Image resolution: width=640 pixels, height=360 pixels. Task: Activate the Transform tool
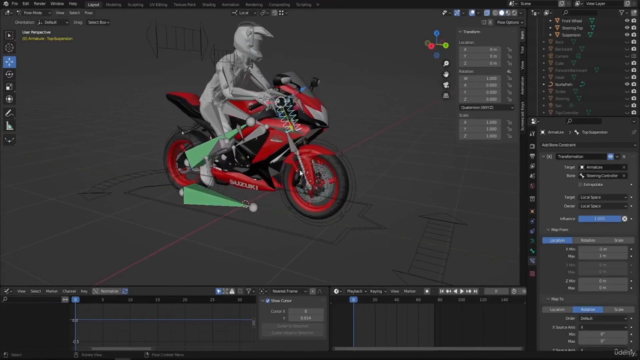point(9,99)
